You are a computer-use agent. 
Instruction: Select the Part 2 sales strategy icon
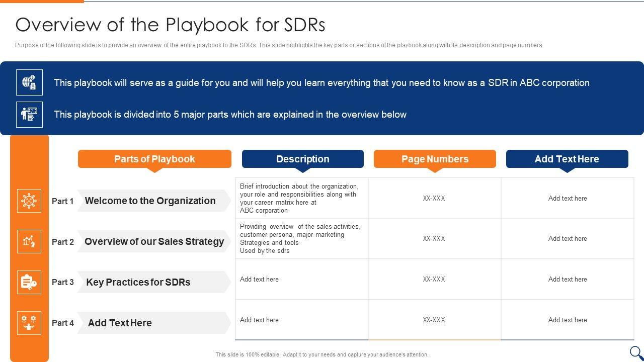click(x=29, y=241)
